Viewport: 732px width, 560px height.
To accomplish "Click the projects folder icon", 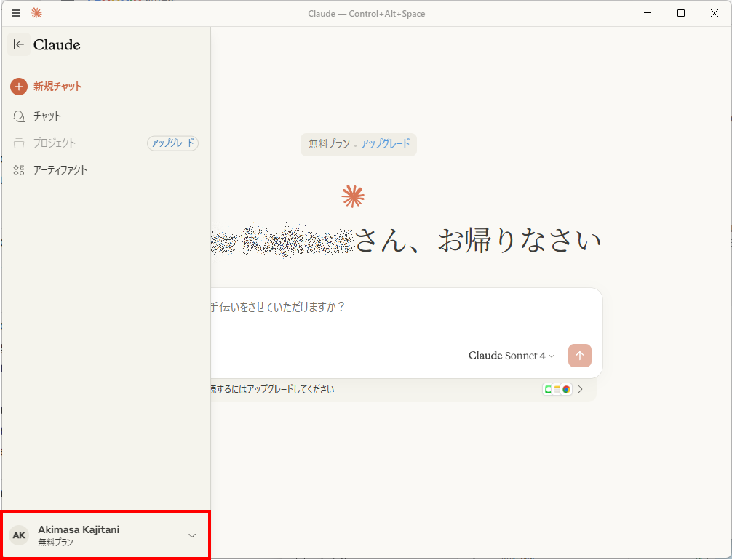I will coord(19,143).
